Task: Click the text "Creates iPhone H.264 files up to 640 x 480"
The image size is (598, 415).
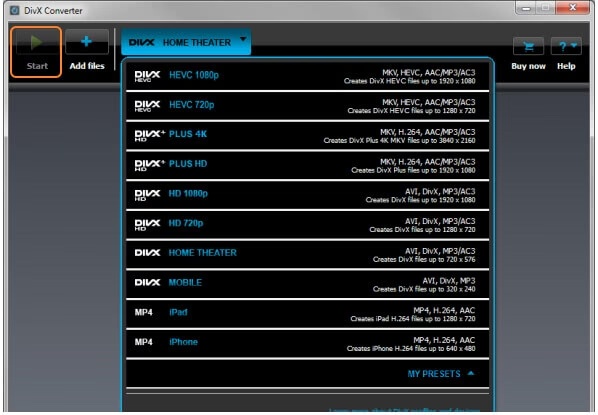Action: pyautogui.click(x=411, y=348)
